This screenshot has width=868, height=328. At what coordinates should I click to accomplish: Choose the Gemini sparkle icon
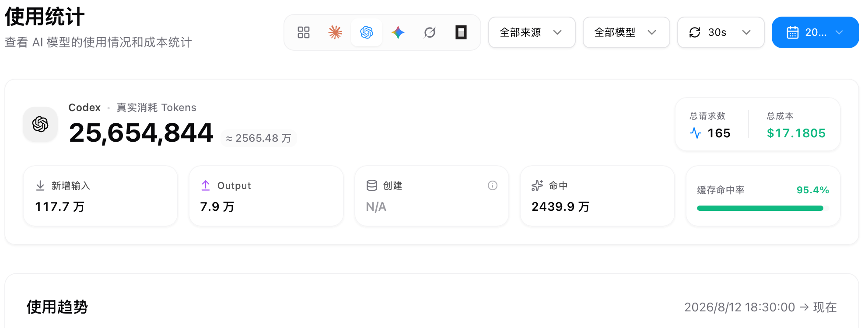(398, 32)
